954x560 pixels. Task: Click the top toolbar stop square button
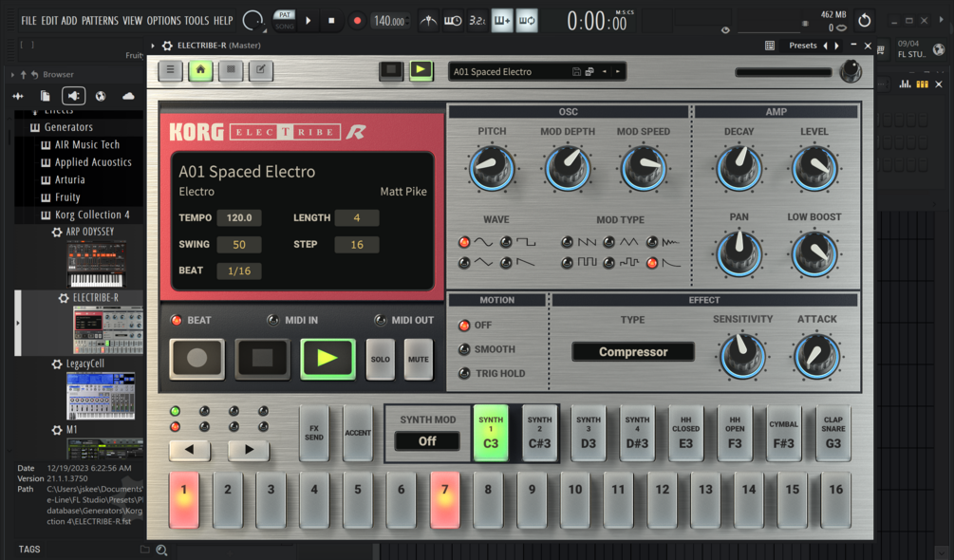390,70
